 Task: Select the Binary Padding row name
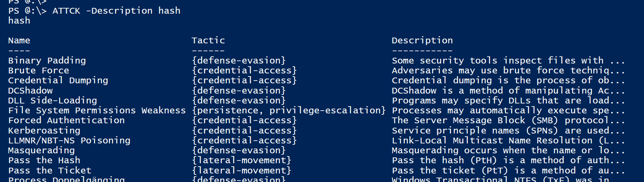point(47,61)
